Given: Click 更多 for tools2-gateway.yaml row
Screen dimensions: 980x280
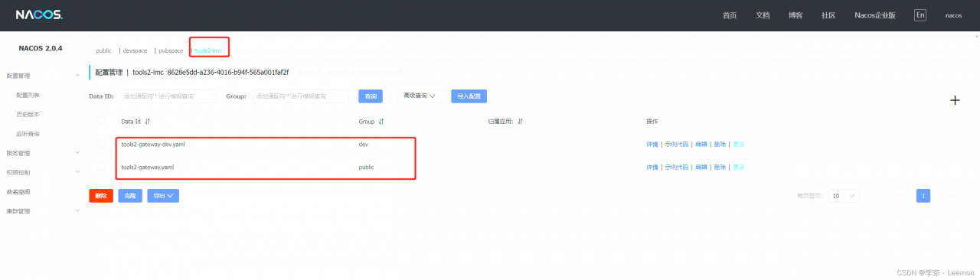Looking at the screenshot, I should coord(738,167).
